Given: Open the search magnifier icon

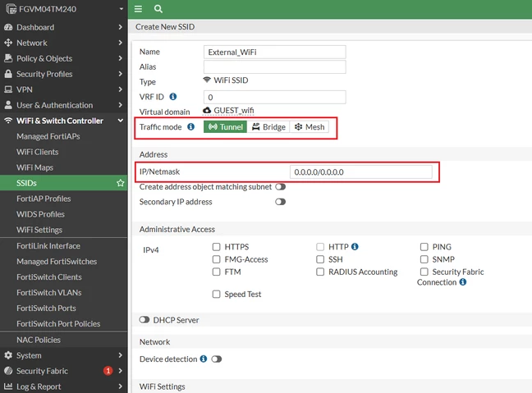Looking at the screenshot, I should pos(158,9).
